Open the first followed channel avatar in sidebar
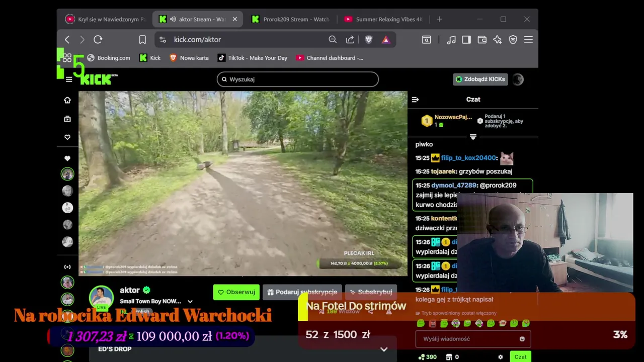 point(67,174)
